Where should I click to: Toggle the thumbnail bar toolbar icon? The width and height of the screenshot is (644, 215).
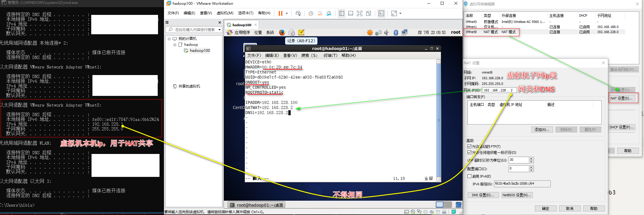point(351,13)
